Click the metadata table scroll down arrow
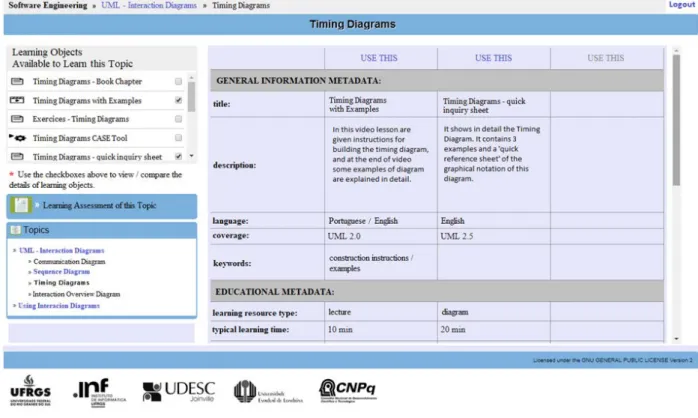698x418 pixels. [x=676, y=339]
